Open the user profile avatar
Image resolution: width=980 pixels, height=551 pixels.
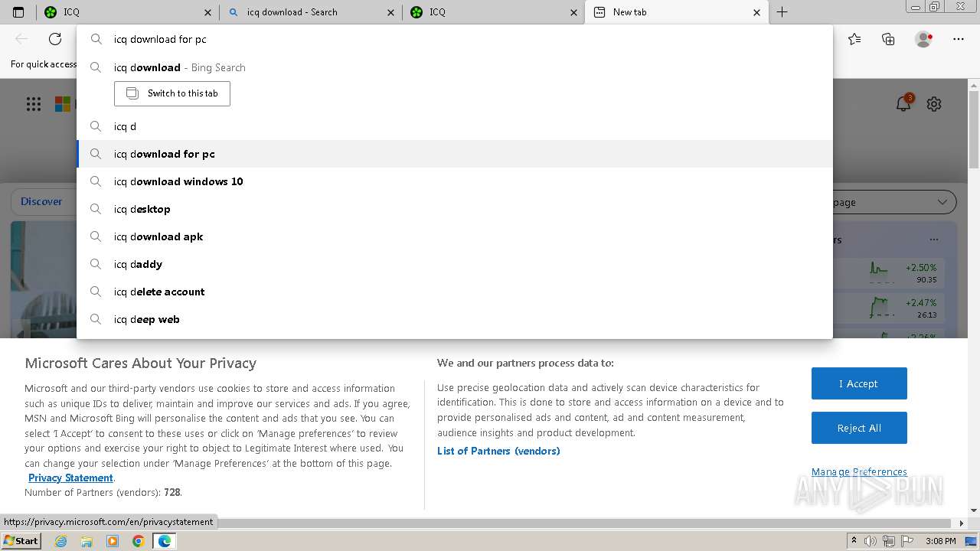tap(923, 39)
